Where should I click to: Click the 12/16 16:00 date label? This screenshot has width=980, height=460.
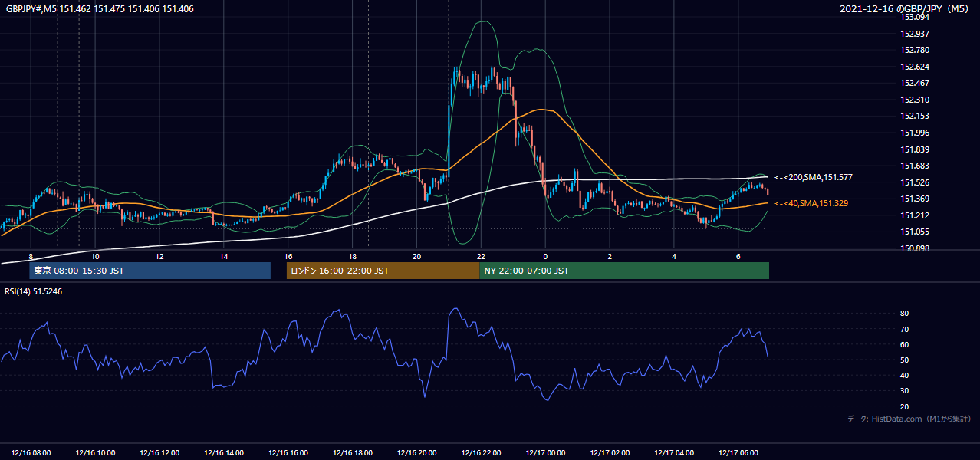pos(288,452)
